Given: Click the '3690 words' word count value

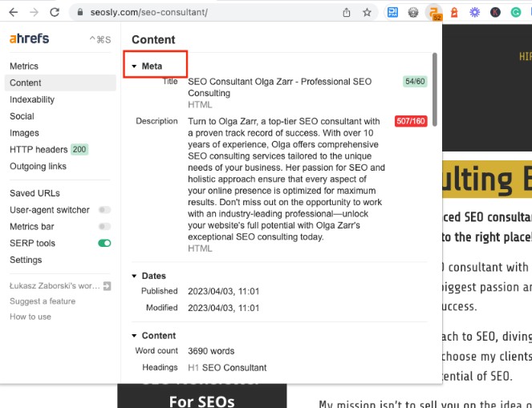Looking at the screenshot, I should [x=211, y=351].
